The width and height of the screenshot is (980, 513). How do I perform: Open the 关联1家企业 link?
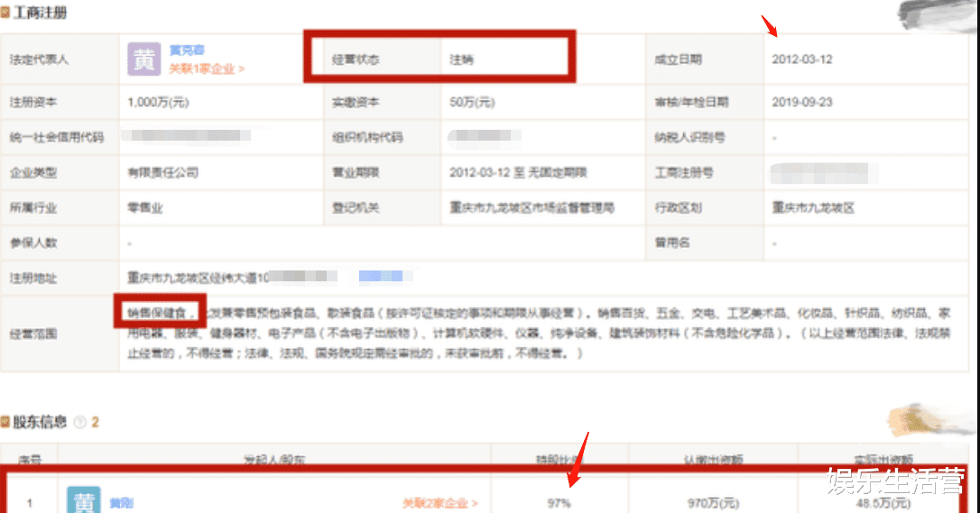[207, 68]
